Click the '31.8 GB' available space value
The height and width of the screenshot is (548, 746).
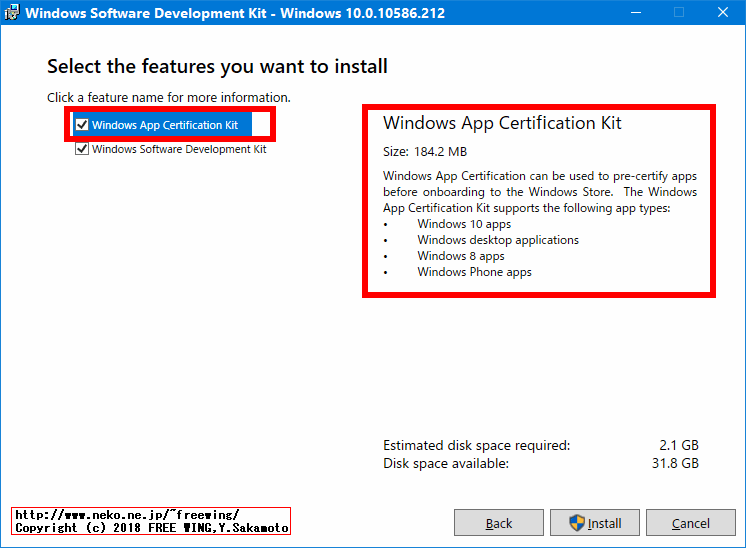tap(675, 463)
